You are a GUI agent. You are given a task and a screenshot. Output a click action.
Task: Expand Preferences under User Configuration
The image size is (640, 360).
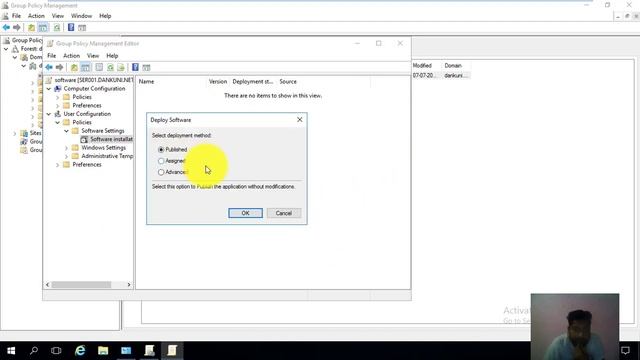tap(58, 165)
